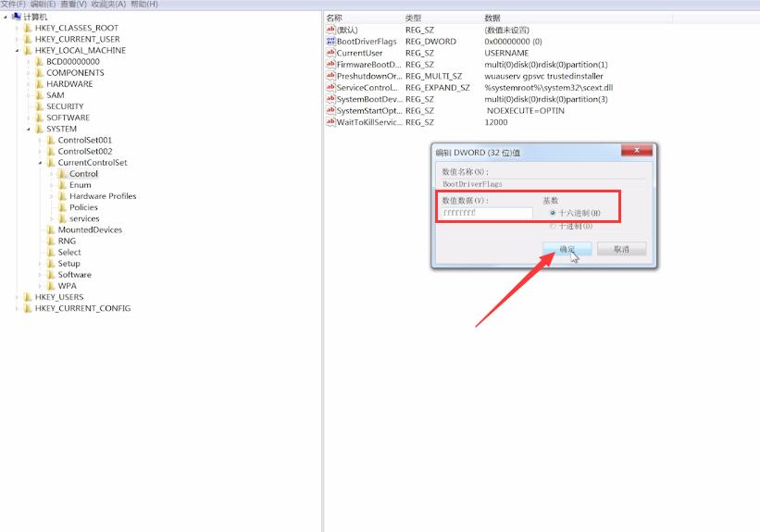Confirm the DWORD edit with 确定
Image resolution: width=760 pixels, height=532 pixels.
(567, 249)
